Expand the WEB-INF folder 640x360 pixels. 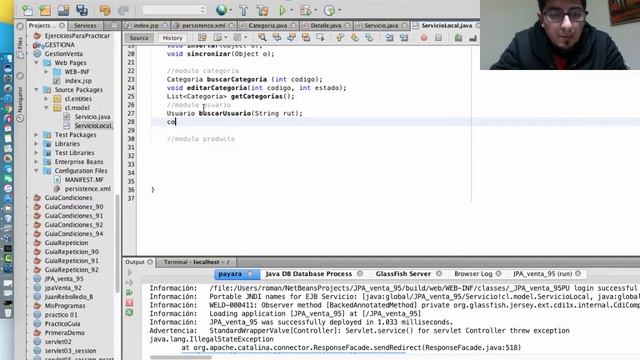[46, 72]
